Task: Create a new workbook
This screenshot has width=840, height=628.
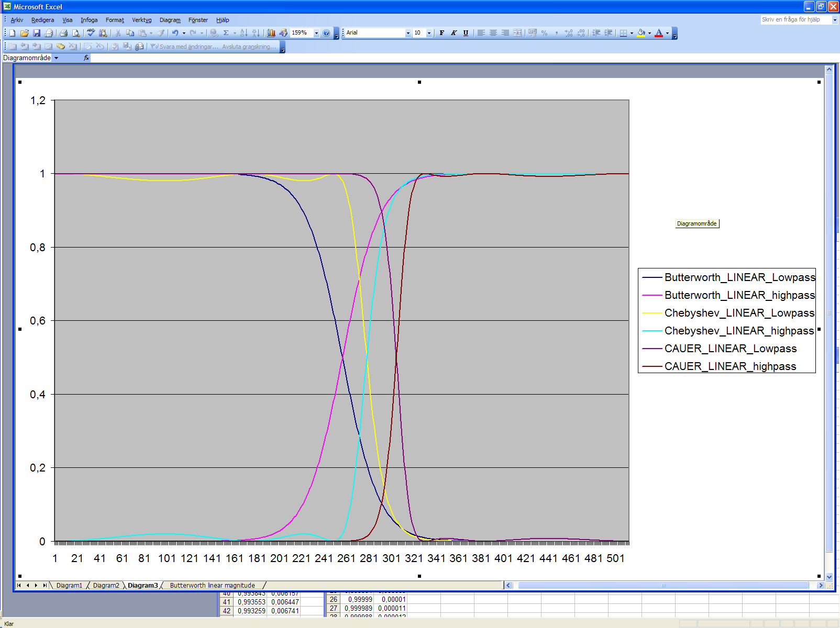Action: click(x=13, y=33)
